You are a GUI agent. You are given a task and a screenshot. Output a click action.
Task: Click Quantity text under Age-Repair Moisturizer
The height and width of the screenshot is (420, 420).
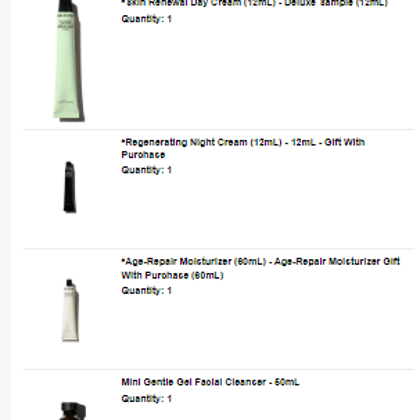click(146, 291)
